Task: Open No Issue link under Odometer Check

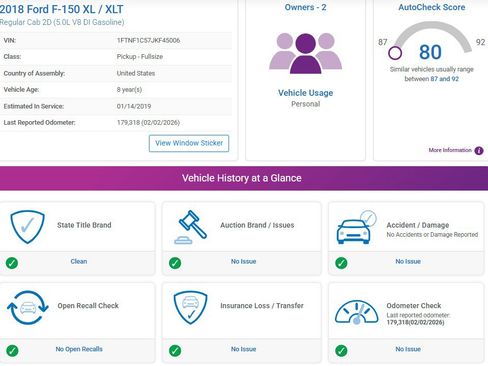Action: [x=408, y=349]
